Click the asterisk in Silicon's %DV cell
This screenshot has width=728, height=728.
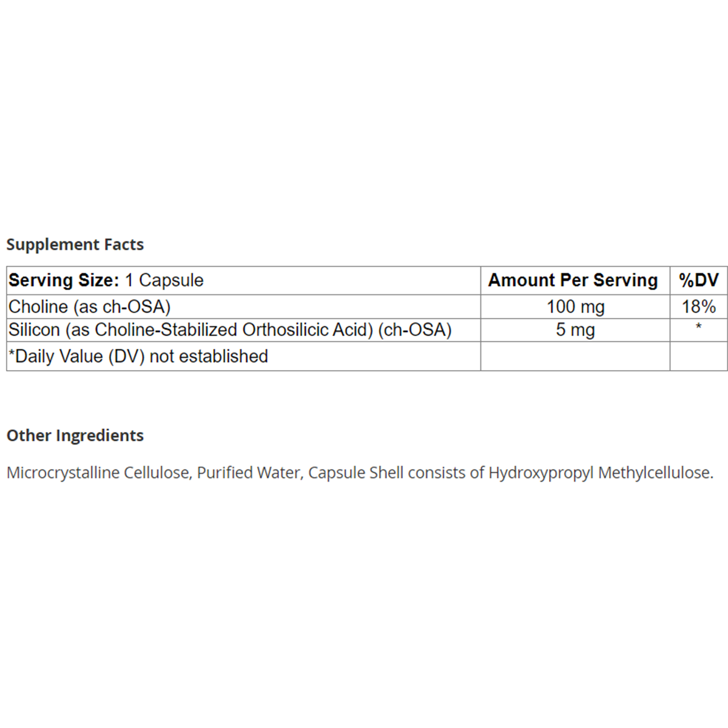(698, 328)
